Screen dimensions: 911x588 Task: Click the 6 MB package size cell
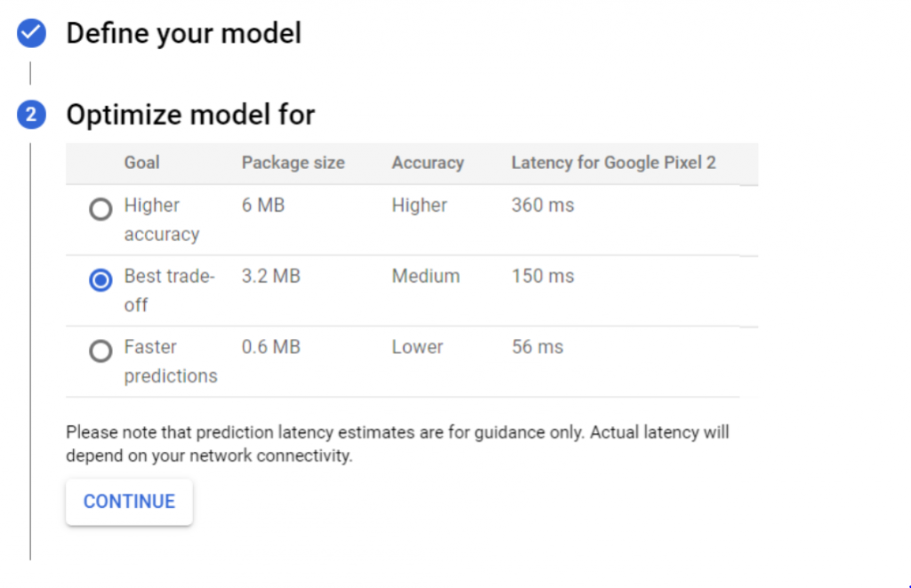[262, 205]
